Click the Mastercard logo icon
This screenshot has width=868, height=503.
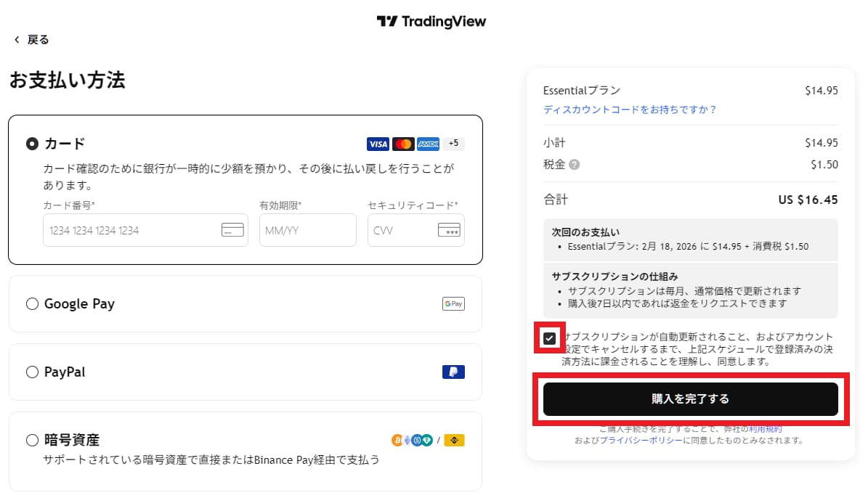tap(403, 144)
